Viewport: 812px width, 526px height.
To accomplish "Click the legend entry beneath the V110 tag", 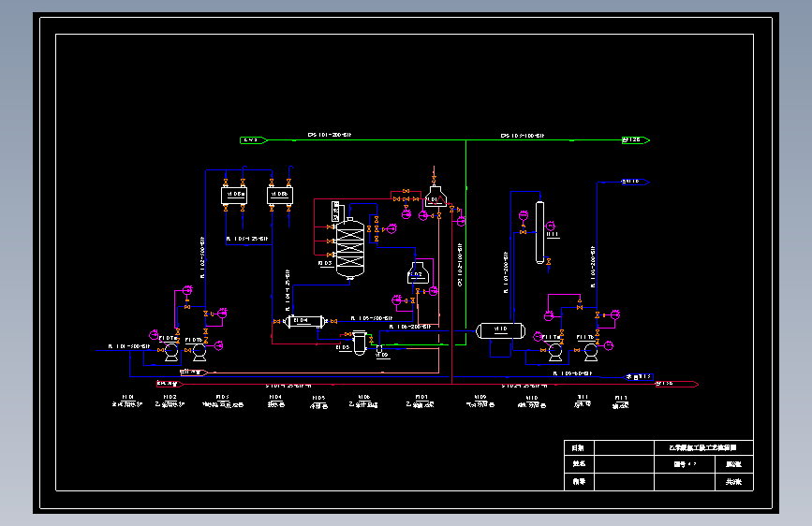I will pyautogui.click(x=532, y=405).
